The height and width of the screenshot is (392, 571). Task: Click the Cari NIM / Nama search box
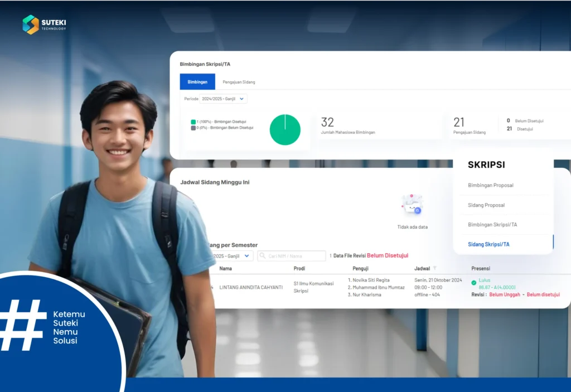coord(293,256)
